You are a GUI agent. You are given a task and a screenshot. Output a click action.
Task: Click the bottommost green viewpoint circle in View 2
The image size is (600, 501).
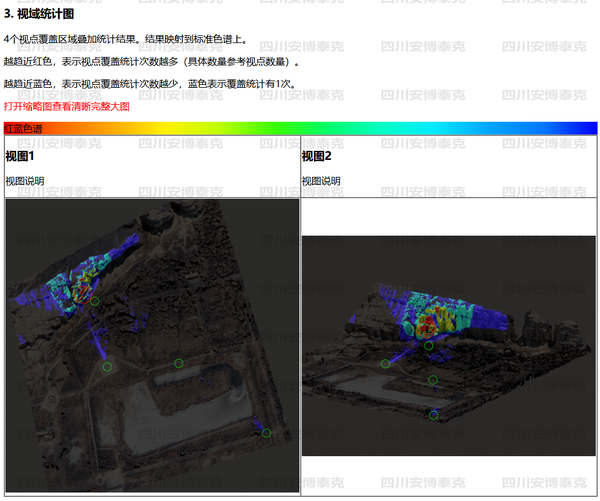coord(433,414)
